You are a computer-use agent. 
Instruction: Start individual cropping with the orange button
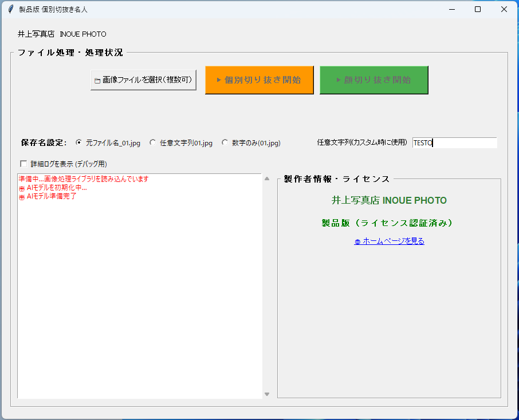pyautogui.click(x=259, y=80)
